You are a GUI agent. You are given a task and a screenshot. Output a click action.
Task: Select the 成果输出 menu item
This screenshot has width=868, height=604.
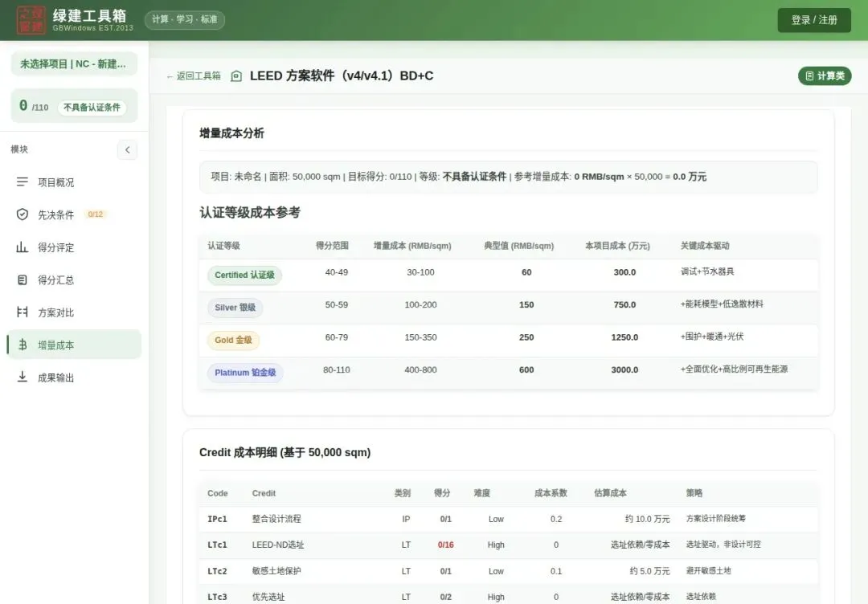(74, 377)
